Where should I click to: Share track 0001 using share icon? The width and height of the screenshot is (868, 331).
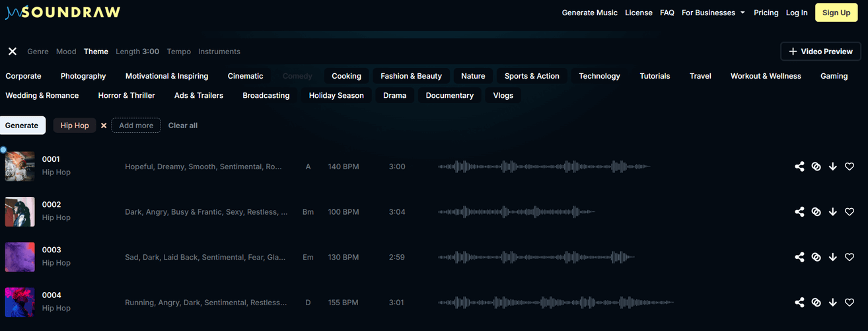click(x=799, y=166)
